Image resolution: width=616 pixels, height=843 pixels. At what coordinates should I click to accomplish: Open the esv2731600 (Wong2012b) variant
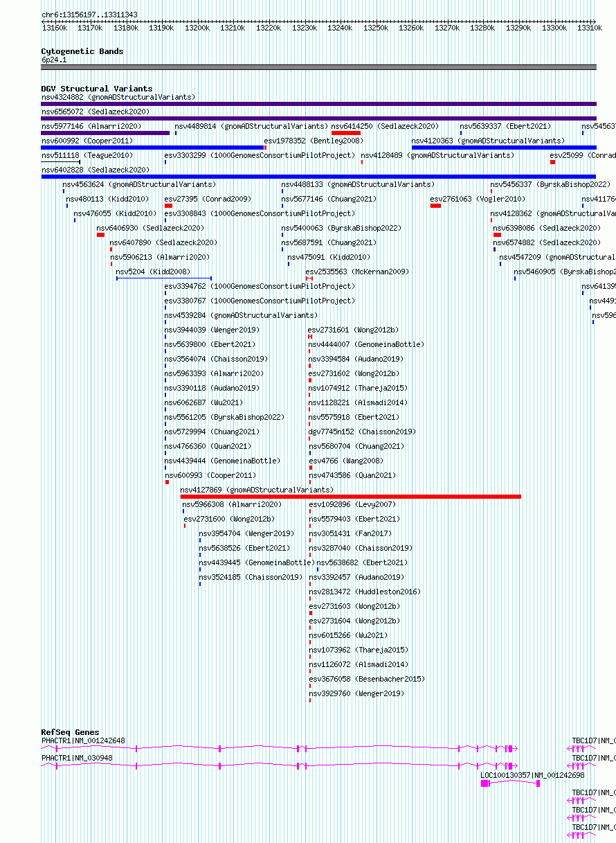click(x=229, y=519)
